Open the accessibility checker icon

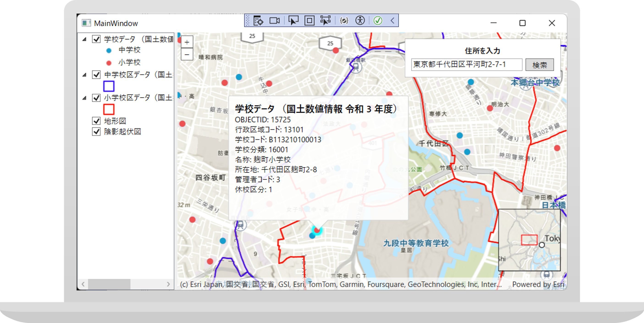click(360, 21)
